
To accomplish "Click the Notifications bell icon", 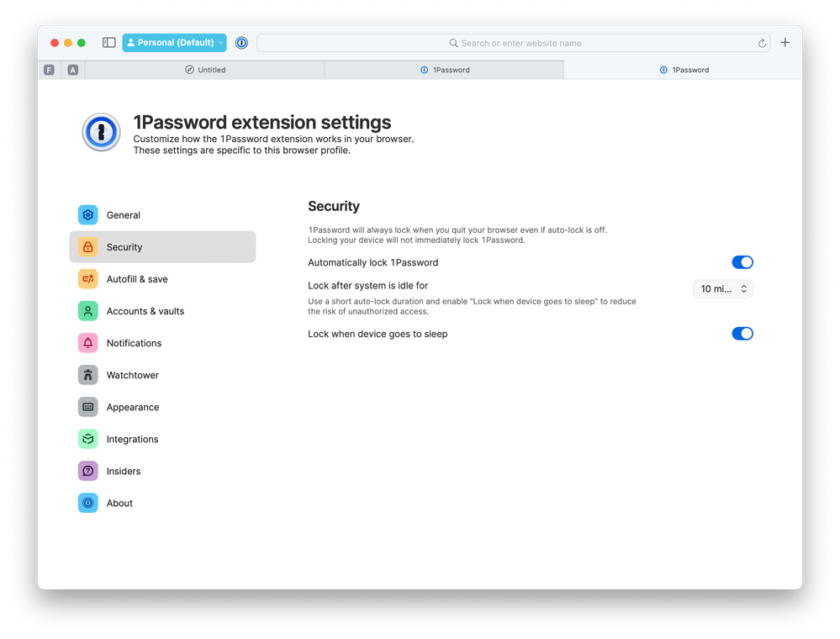I will 87,343.
